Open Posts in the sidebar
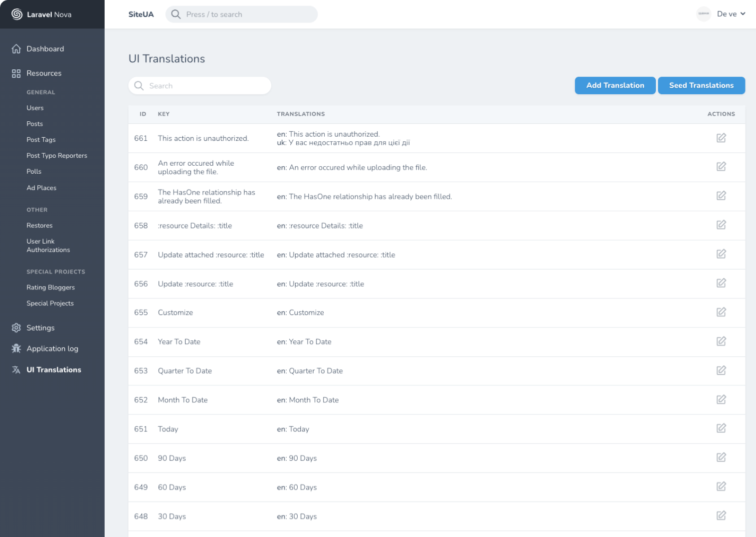The width and height of the screenshot is (756, 537). (x=34, y=124)
